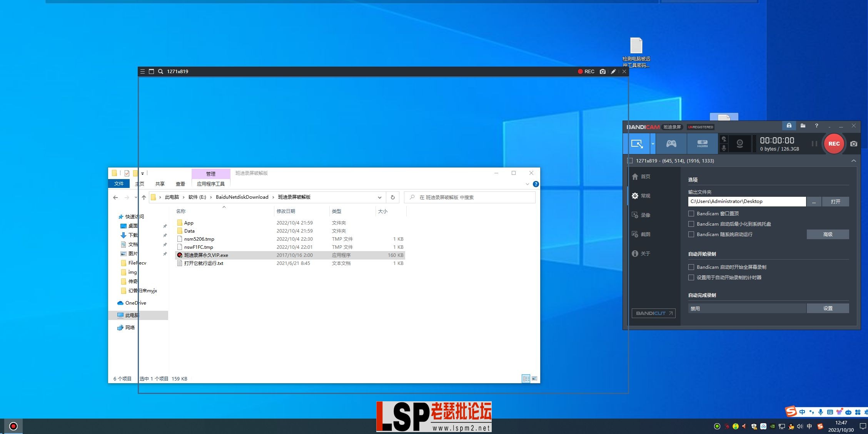Click pencil draw icon on capture toolbar

point(613,72)
